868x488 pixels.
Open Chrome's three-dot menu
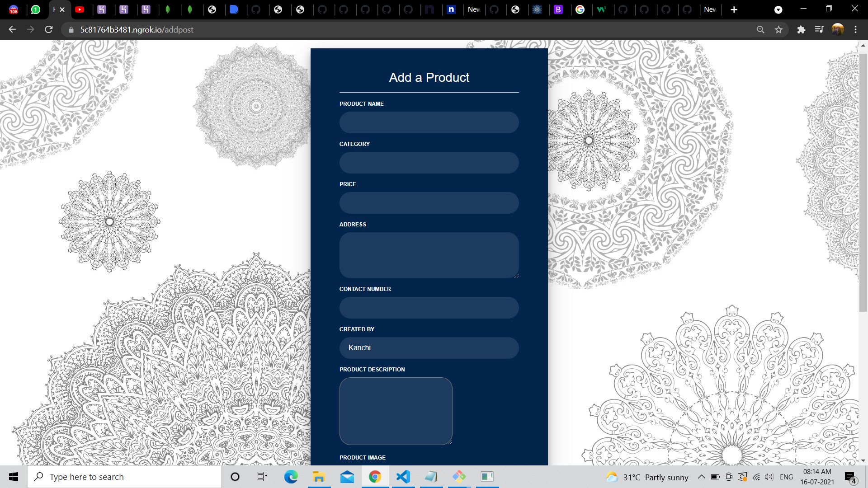[x=855, y=29]
